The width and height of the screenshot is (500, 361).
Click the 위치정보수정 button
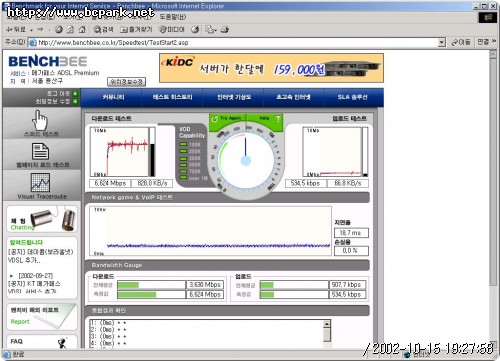(x=126, y=81)
